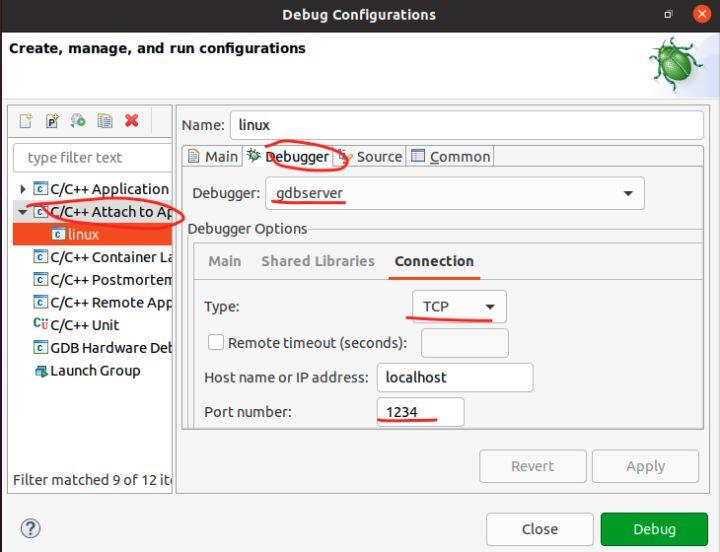
Task: Switch to the Common tab
Action: (x=451, y=156)
